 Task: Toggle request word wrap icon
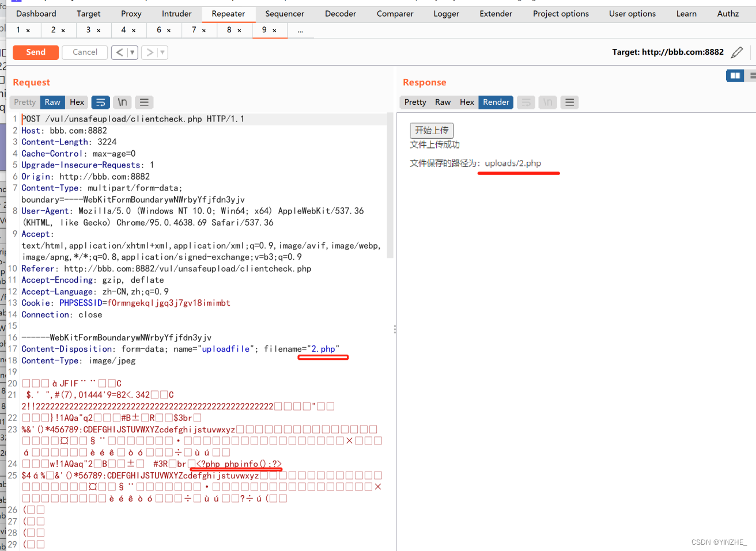click(x=100, y=102)
